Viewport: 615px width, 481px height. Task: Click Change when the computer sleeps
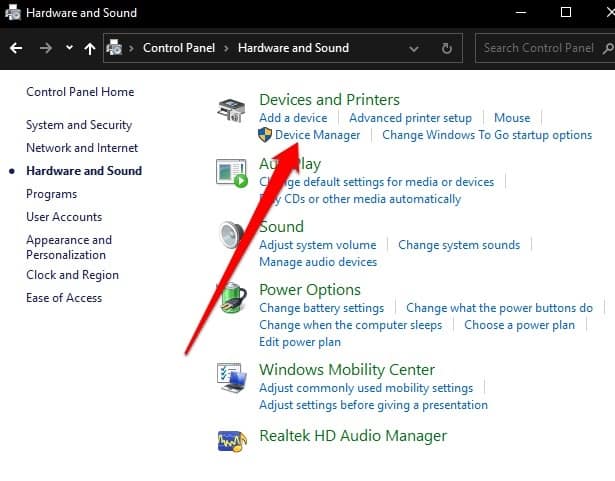[351, 325]
